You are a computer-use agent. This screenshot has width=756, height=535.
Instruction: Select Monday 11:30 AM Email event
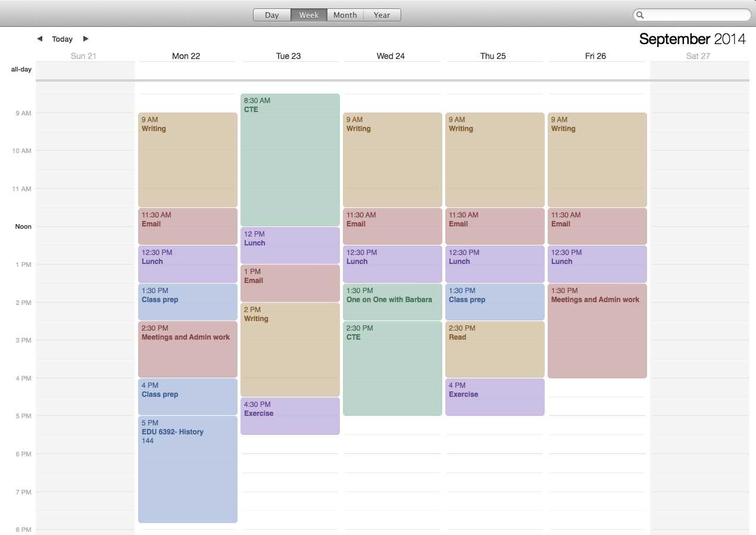click(x=188, y=226)
